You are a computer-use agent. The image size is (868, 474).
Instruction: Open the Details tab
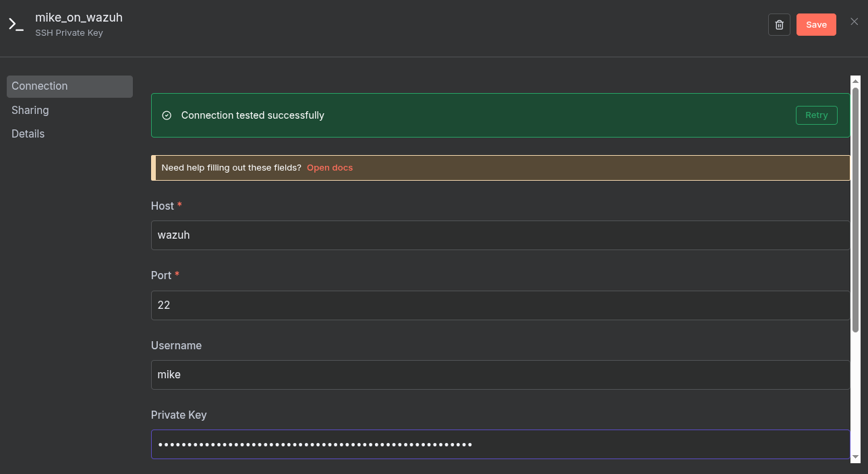pos(28,134)
